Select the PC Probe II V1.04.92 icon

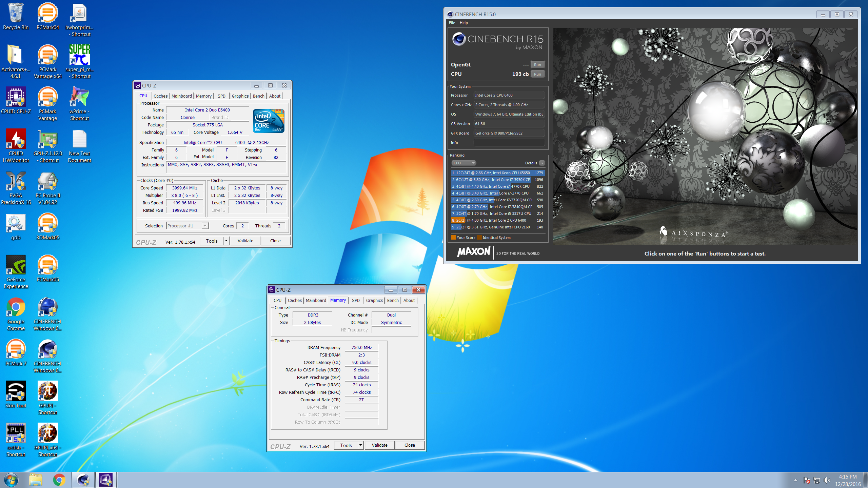pos(47,188)
